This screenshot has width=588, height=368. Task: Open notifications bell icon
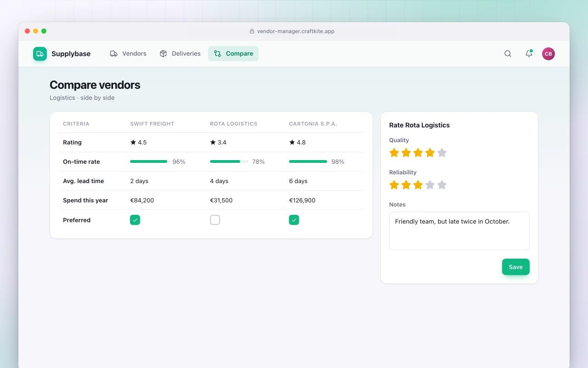point(529,54)
